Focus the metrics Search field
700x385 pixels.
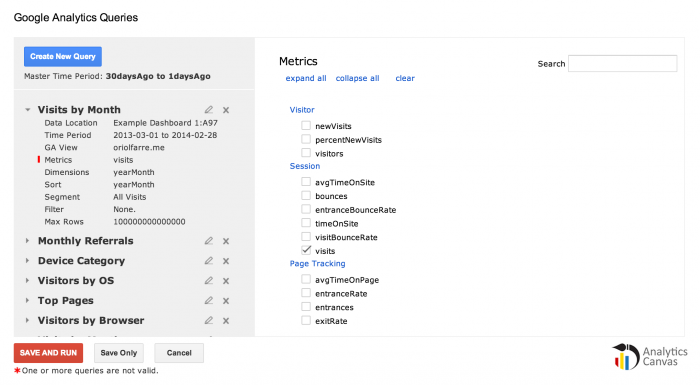(622, 63)
